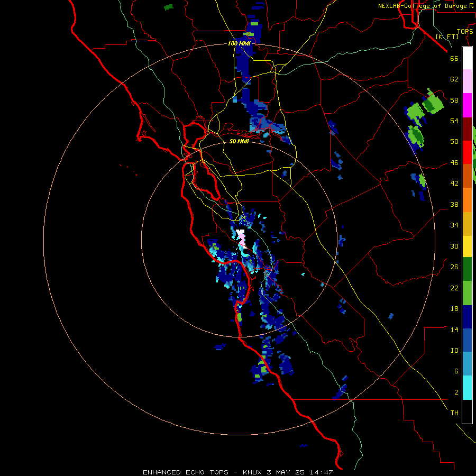Click the '66' legend value
476x476 pixels.
(454, 58)
